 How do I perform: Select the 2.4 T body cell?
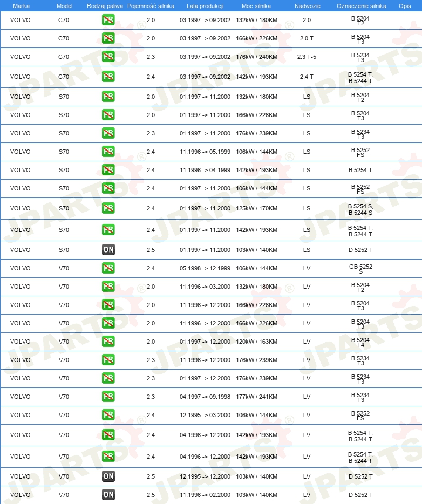tap(307, 77)
